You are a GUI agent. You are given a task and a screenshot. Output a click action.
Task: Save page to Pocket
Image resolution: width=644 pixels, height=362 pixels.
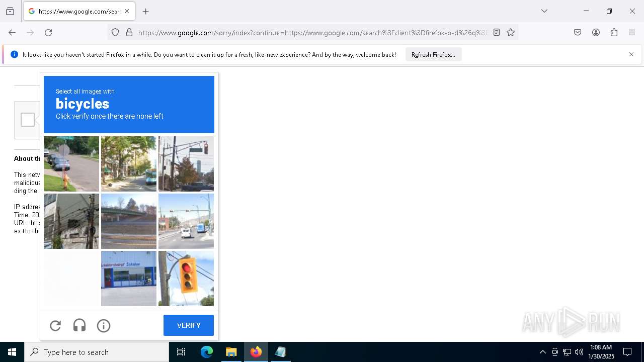coord(578,33)
